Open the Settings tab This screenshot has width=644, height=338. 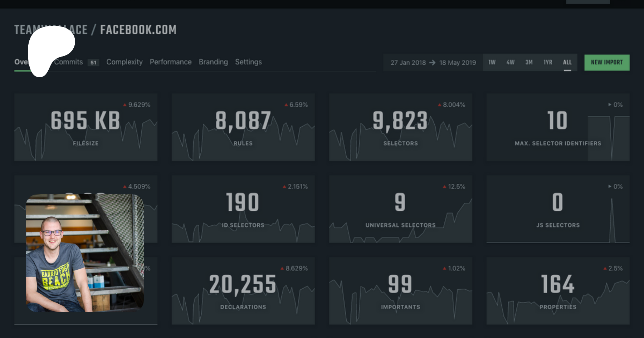coord(248,62)
